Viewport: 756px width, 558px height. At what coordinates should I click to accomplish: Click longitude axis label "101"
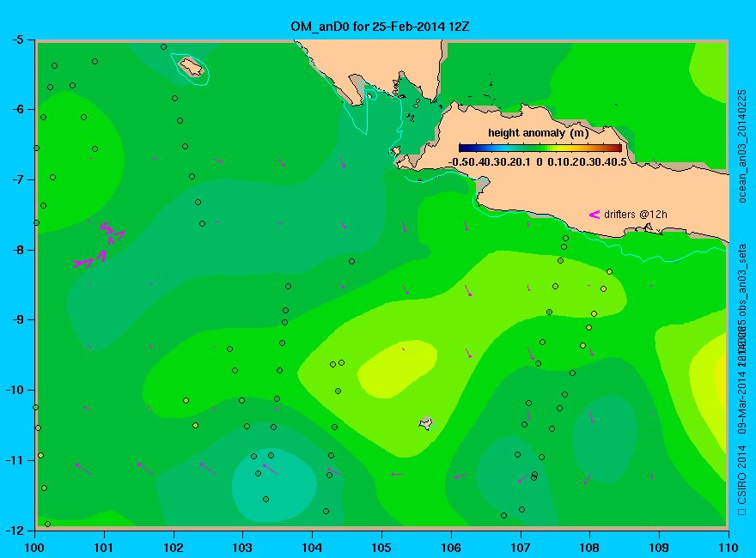(x=104, y=548)
